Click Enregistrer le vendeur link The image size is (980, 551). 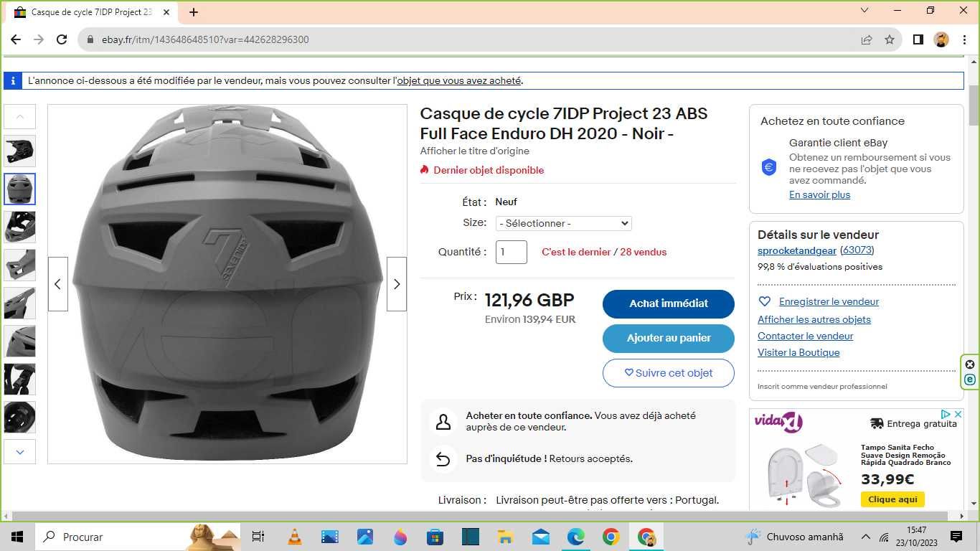coord(829,301)
